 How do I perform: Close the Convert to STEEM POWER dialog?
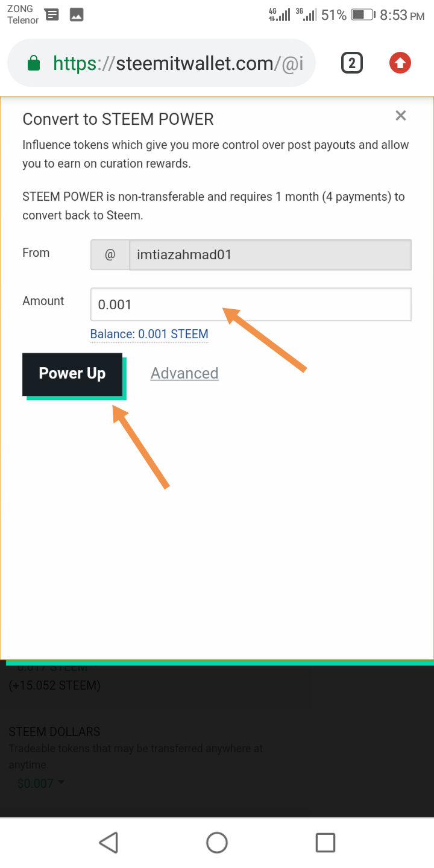pyautogui.click(x=401, y=116)
